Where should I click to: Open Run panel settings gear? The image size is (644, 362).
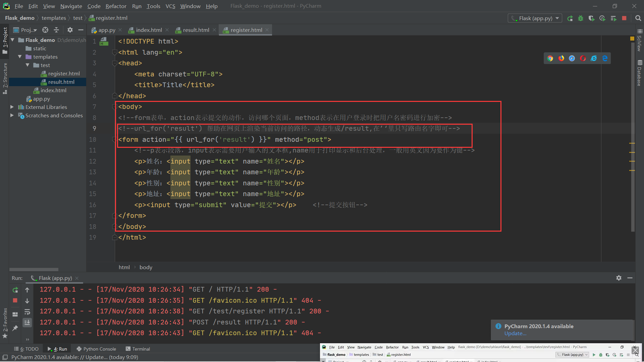point(619,278)
